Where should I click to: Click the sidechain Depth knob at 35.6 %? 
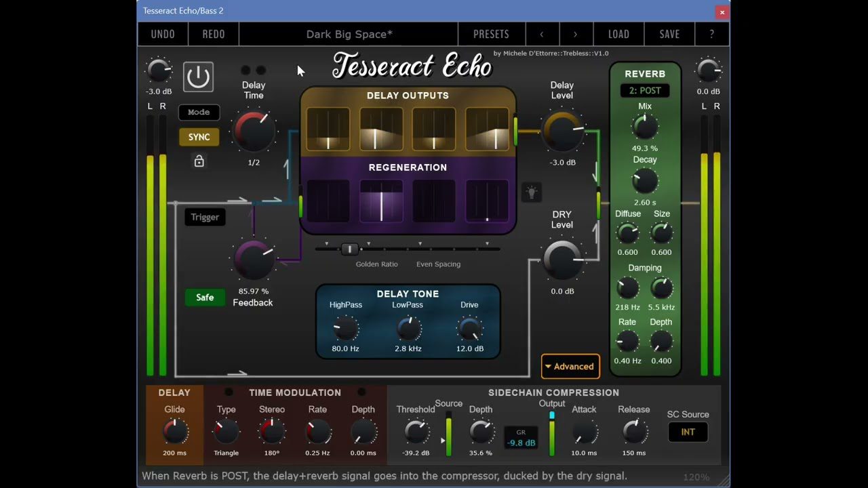(481, 432)
